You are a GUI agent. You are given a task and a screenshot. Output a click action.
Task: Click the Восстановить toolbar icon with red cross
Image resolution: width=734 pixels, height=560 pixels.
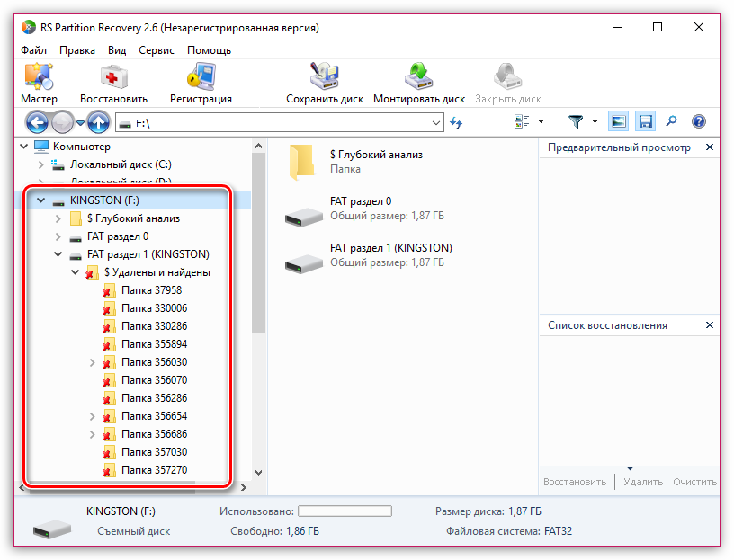click(113, 76)
